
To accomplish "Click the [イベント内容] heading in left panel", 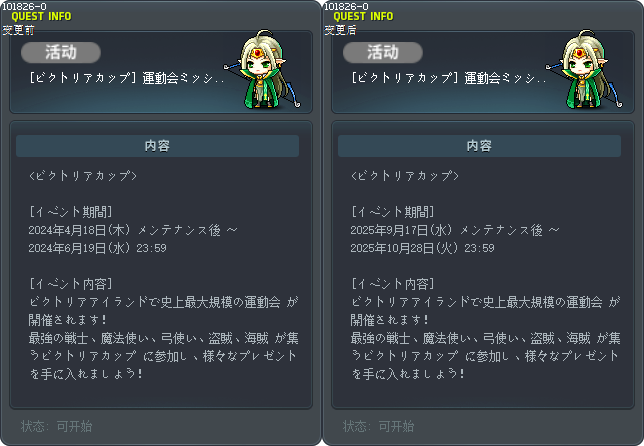I will coord(70,284).
